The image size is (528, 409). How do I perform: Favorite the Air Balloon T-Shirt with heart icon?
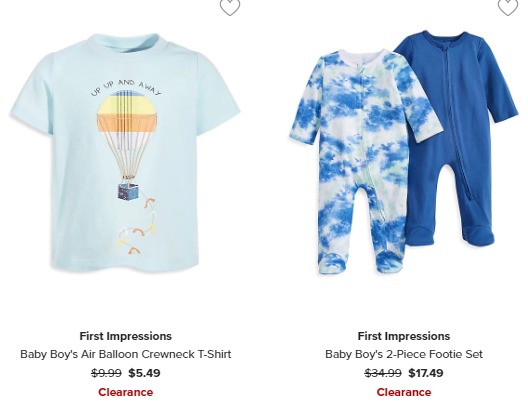click(230, 7)
